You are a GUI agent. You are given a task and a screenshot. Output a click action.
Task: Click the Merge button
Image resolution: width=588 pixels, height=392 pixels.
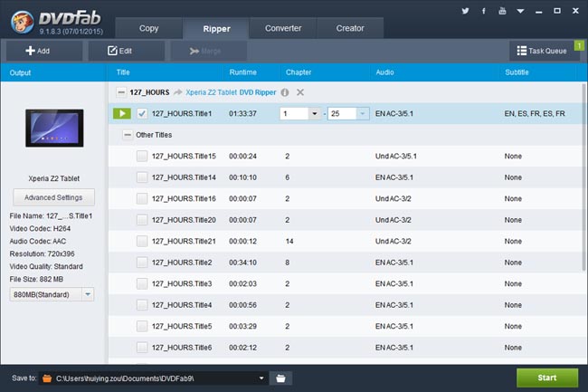[209, 51]
